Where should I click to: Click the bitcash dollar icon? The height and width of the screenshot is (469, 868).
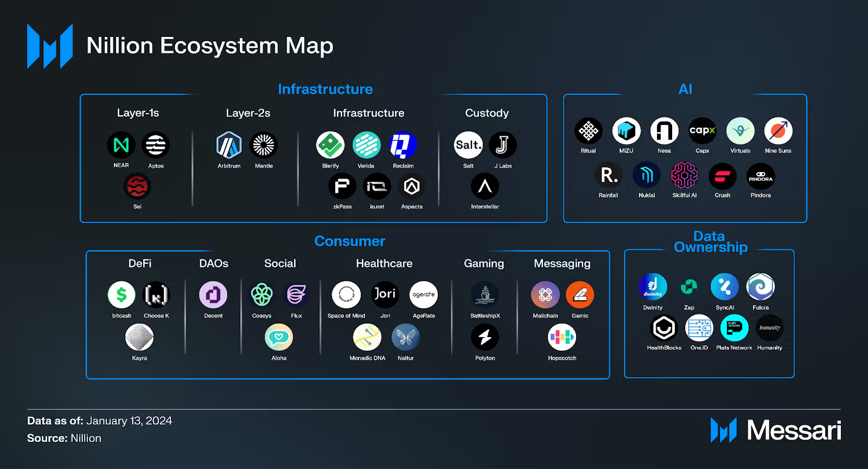122,295
